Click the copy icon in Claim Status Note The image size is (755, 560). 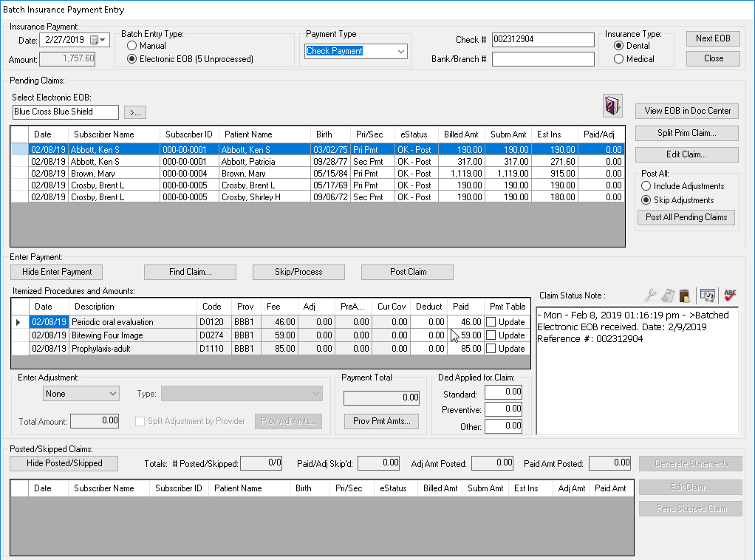pos(669,296)
